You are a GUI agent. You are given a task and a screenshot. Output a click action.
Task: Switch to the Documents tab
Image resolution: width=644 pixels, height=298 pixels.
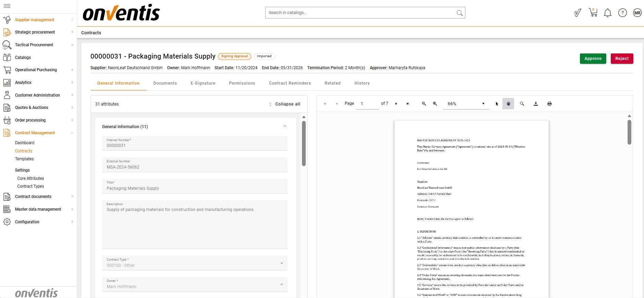click(165, 83)
